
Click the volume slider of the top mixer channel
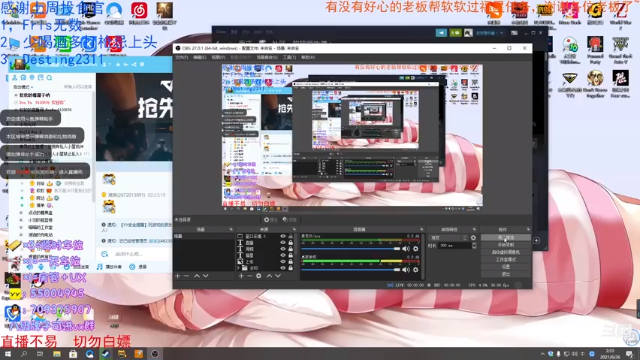(x=351, y=249)
